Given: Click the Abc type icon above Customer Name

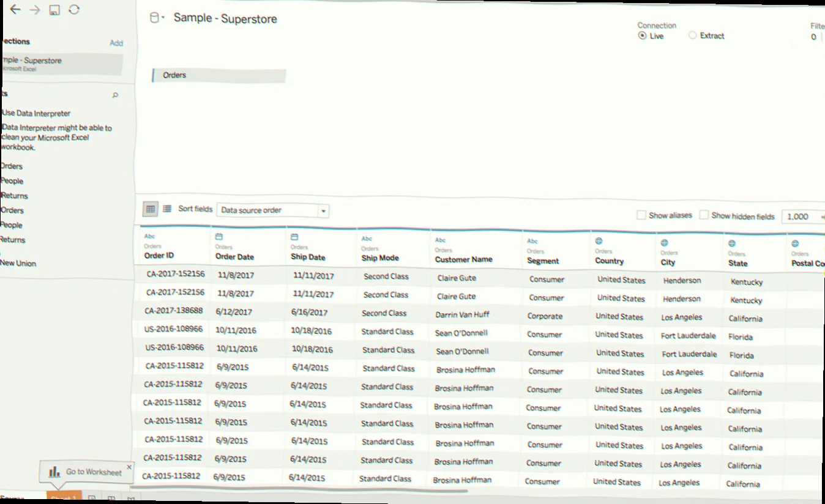Looking at the screenshot, I should (x=440, y=240).
